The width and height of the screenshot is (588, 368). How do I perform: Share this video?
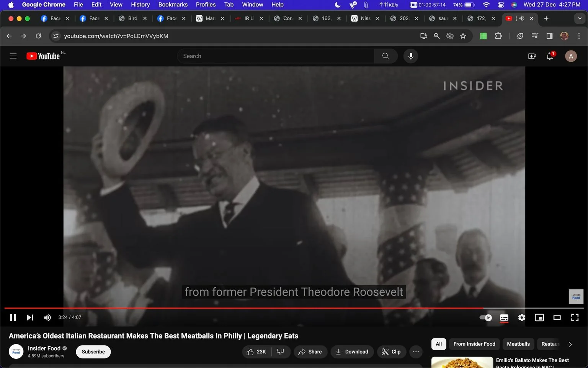point(310,352)
